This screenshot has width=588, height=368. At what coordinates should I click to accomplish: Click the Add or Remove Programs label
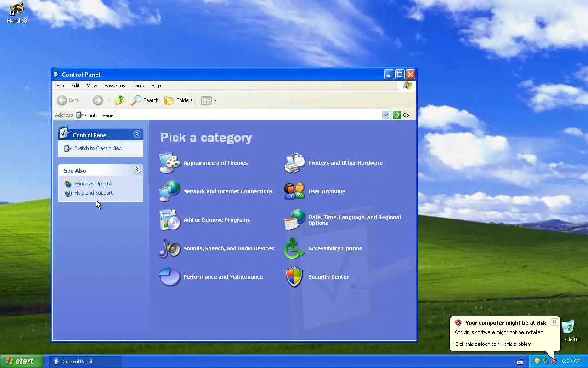(x=216, y=220)
